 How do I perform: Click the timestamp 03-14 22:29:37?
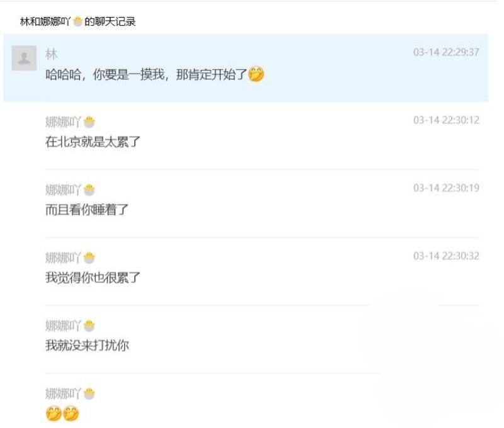tap(446, 52)
